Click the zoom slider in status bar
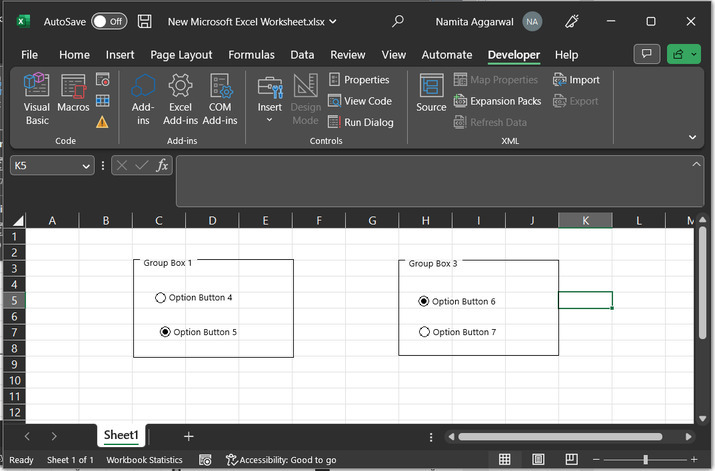Image resolution: width=715 pixels, height=471 pixels. pyautogui.click(x=645, y=459)
